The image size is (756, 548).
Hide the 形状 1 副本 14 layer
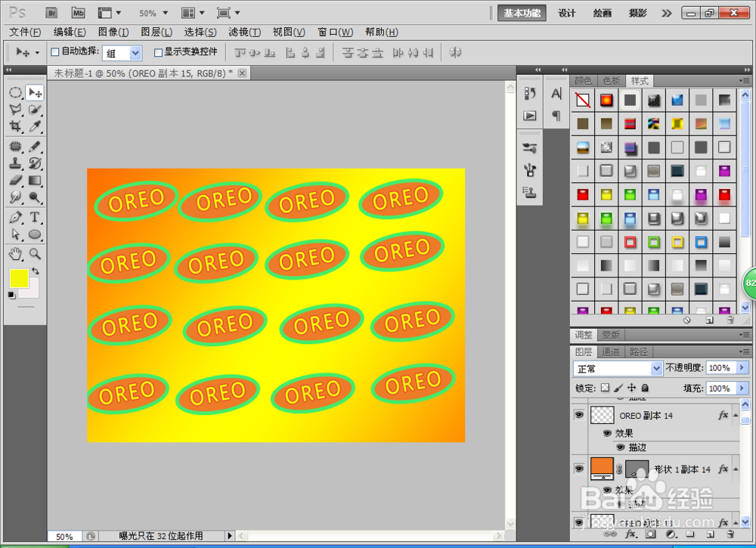pos(579,469)
